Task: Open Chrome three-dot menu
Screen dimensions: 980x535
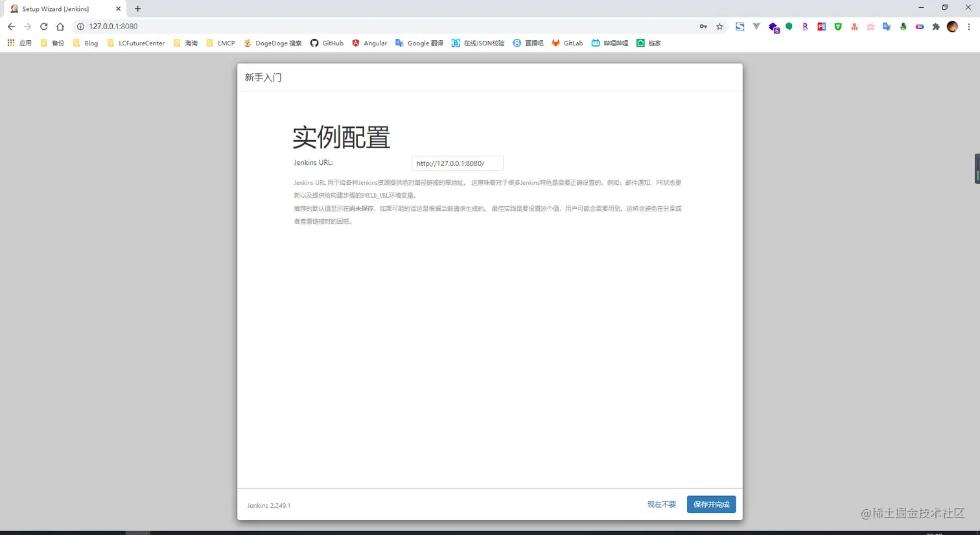Action: click(969, 27)
